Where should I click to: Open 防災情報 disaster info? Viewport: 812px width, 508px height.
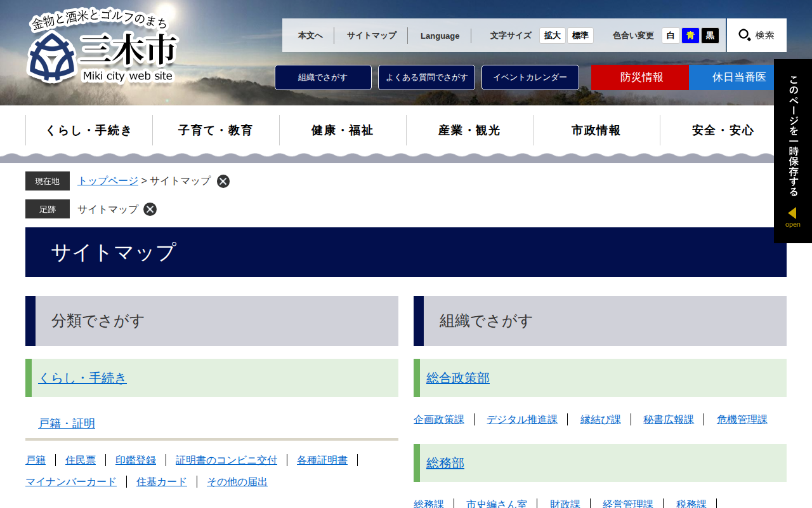click(x=640, y=77)
